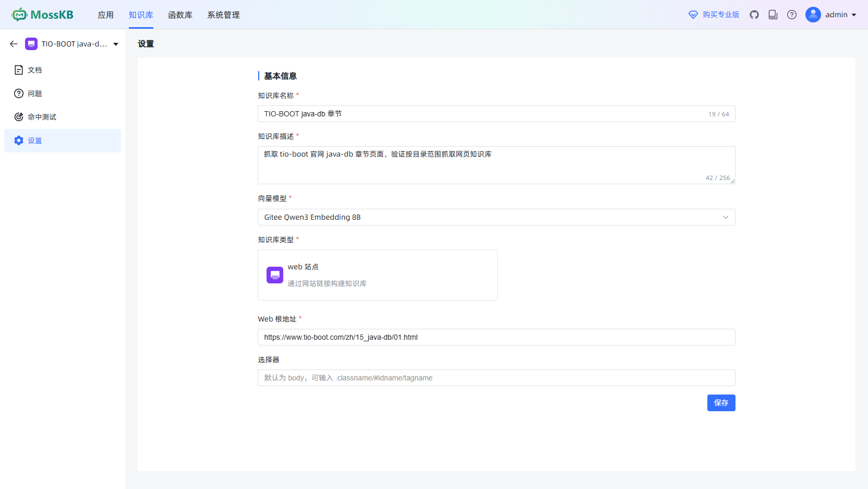Open the 向量模型 dropdown
This screenshot has width=868, height=489.
pos(497,217)
